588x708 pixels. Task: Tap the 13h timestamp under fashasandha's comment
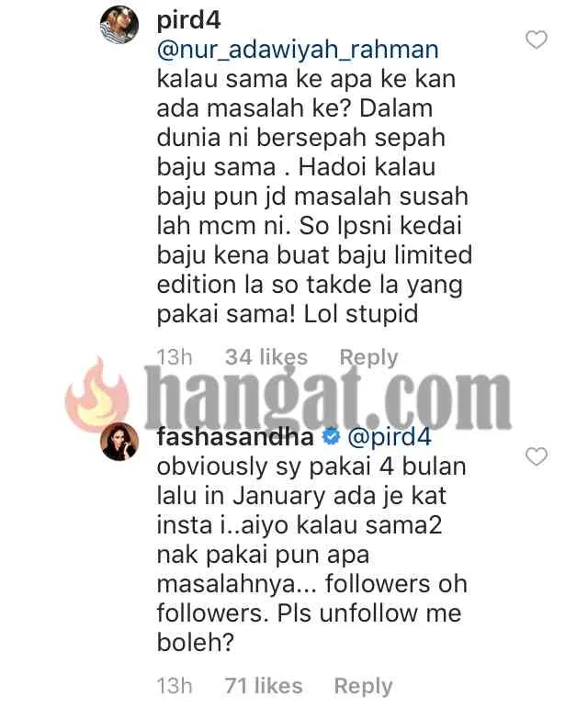pyautogui.click(x=175, y=686)
